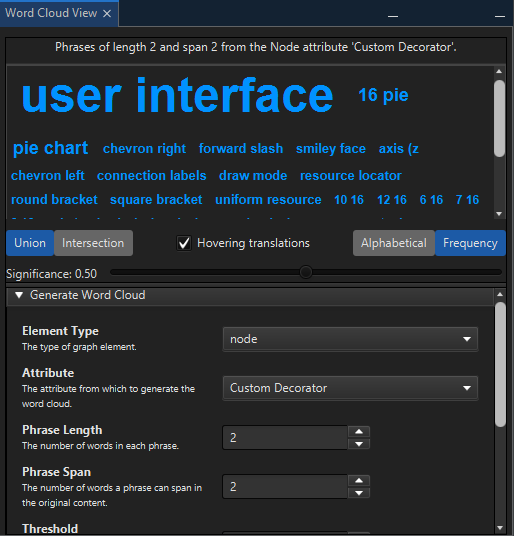The image size is (514, 536).
Task: Select Union mode
Action: click(30, 243)
